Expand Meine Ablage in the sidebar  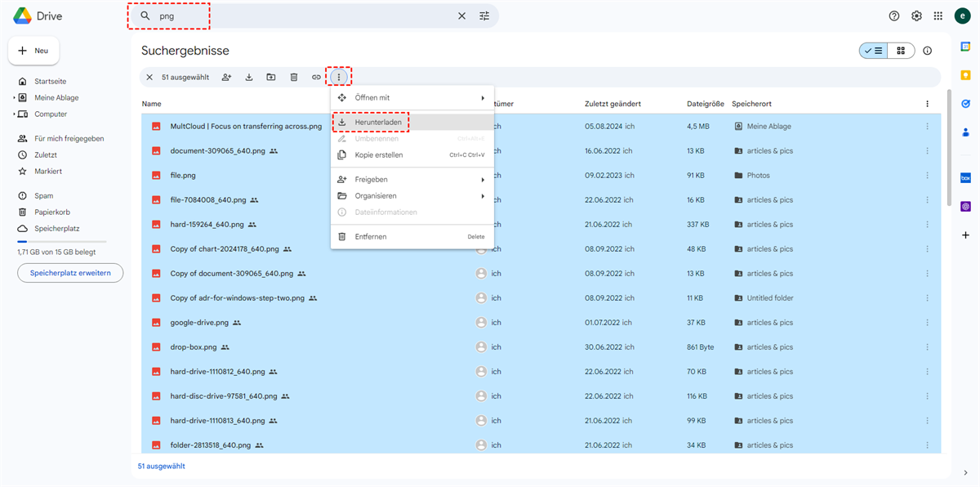pos(14,98)
